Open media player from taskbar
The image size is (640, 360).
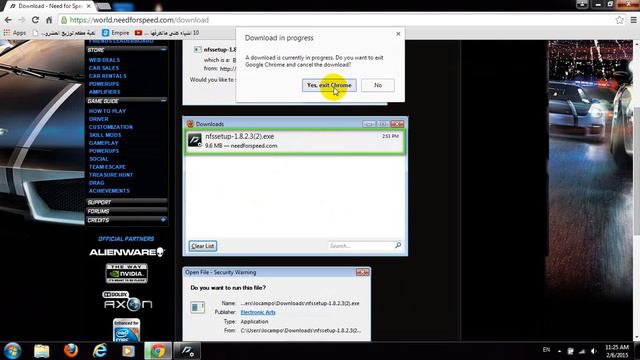[129, 351]
